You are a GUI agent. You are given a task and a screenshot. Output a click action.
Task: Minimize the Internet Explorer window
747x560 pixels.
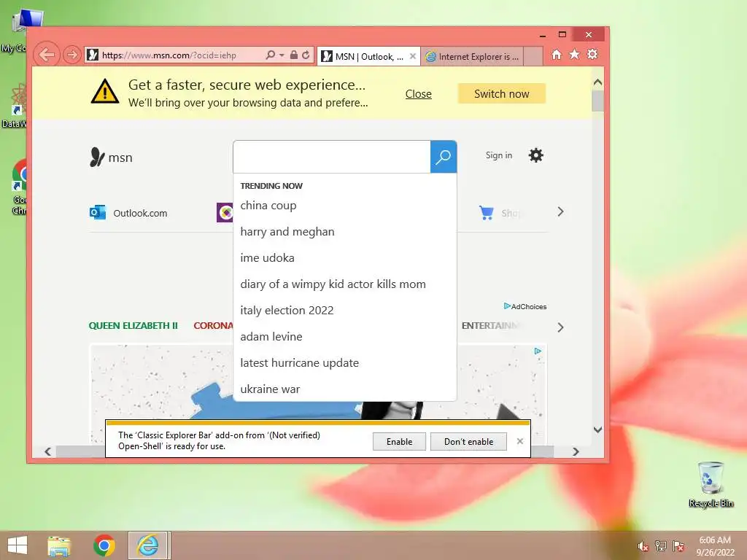(x=542, y=35)
